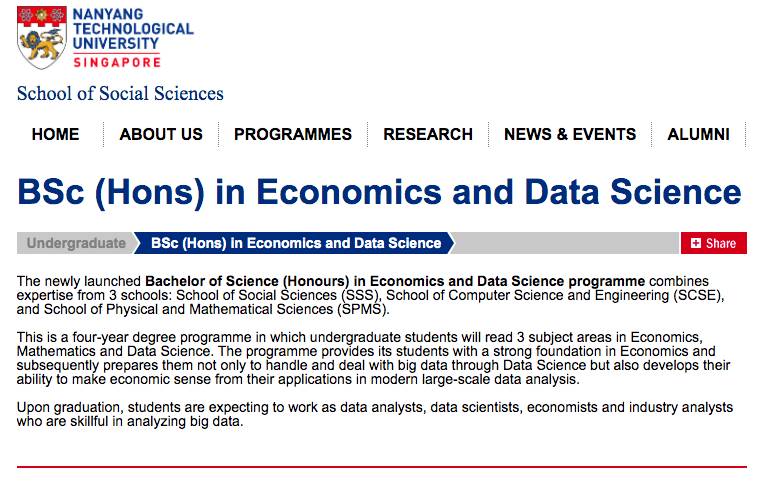Go to the HOME menu item
759x481 pixels.
[55, 134]
